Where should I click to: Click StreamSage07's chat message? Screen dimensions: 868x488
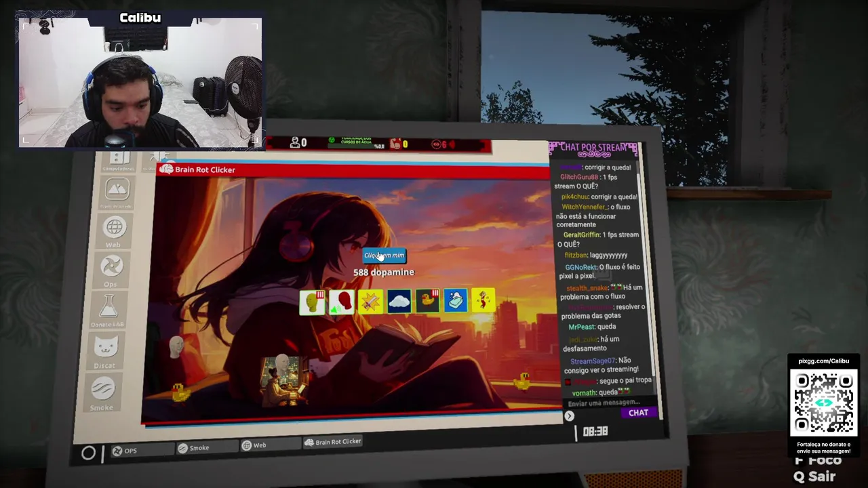point(601,365)
